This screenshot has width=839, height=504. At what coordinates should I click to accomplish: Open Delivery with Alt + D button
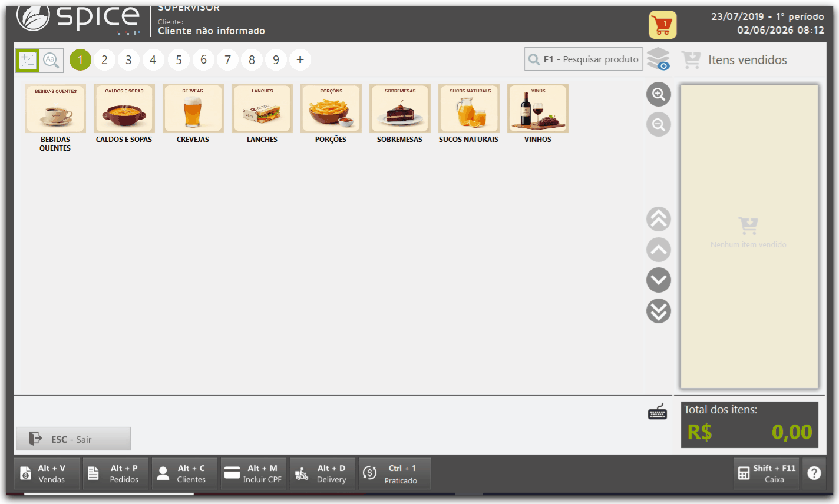click(322, 473)
